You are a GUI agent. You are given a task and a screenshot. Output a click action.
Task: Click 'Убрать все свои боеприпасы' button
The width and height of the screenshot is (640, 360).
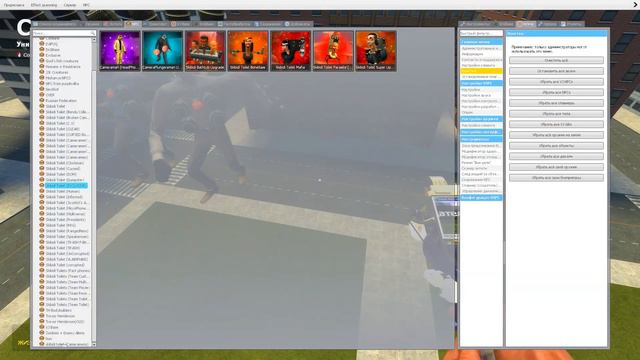click(556, 178)
